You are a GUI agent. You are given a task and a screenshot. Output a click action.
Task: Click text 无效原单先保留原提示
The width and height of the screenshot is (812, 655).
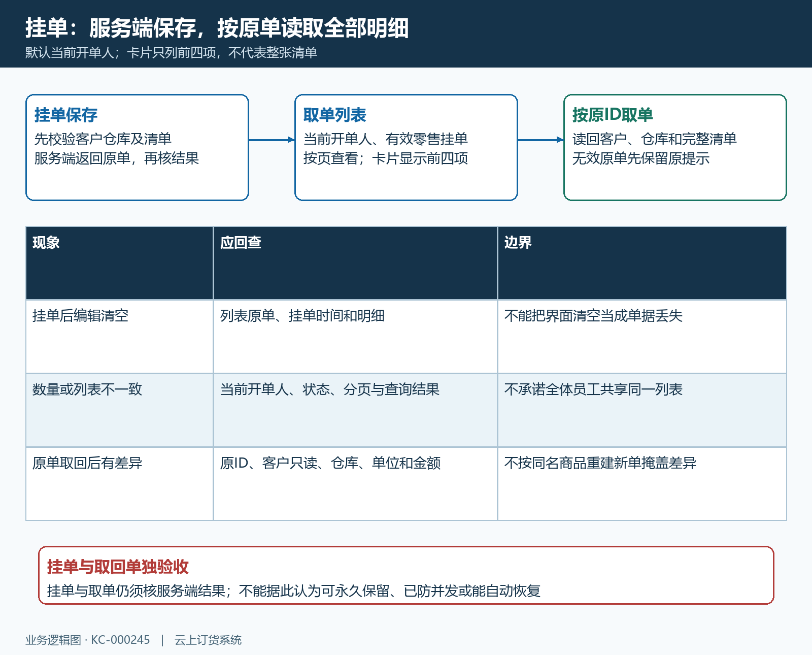click(x=641, y=158)
